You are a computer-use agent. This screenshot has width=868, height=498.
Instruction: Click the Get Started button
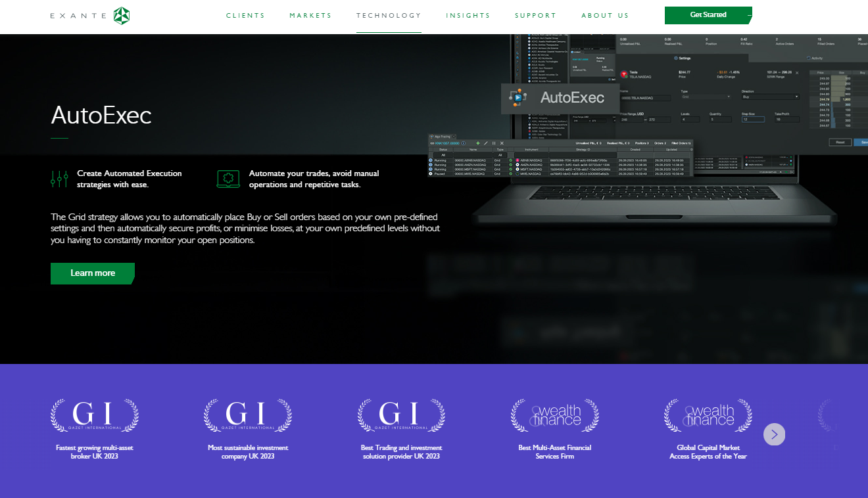tap(708, 15)
